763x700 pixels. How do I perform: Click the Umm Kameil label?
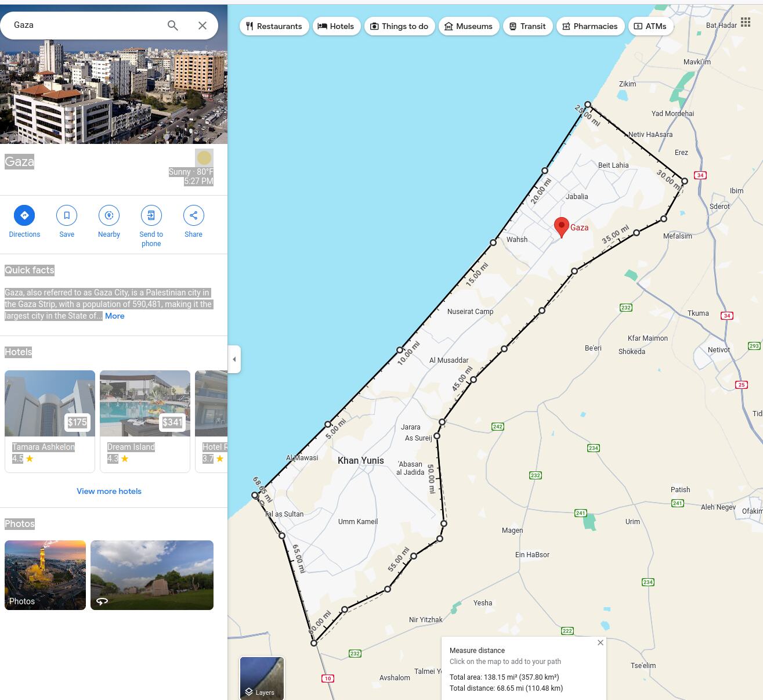(x=358, y=522)
